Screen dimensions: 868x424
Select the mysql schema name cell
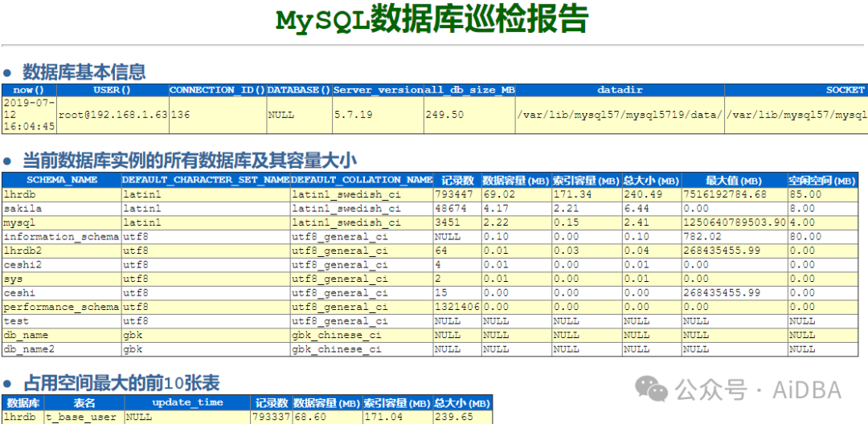click(62, 222)
